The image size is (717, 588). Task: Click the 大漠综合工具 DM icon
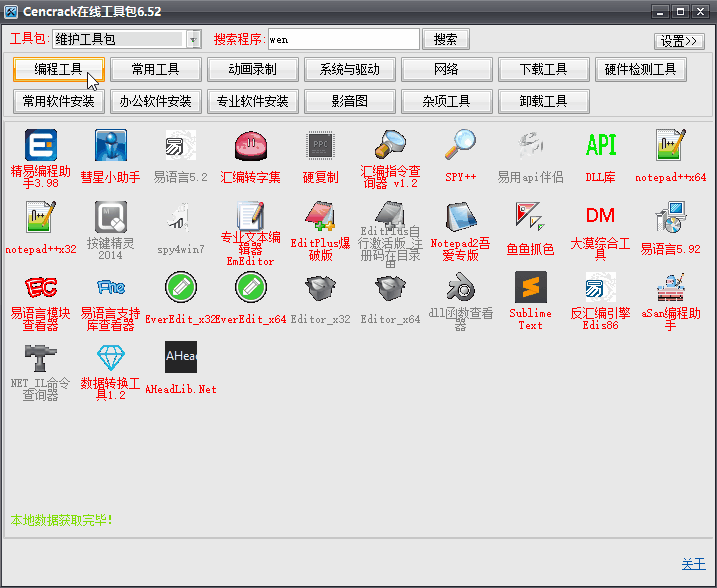(x=601, y=216)
